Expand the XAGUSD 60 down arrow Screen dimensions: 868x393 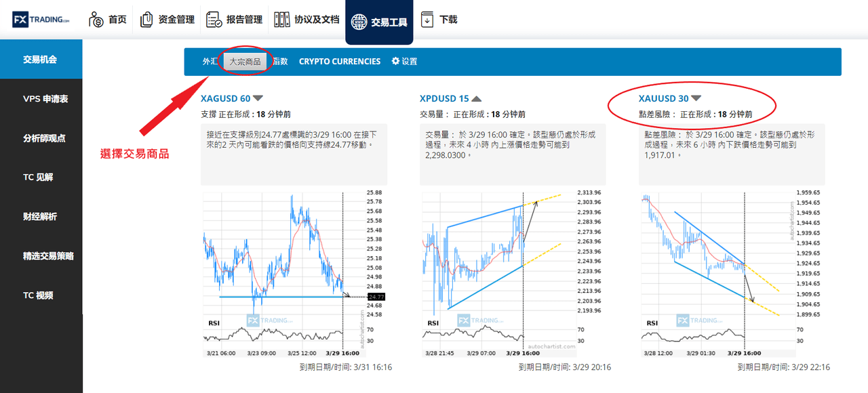(x=258, y=99)
